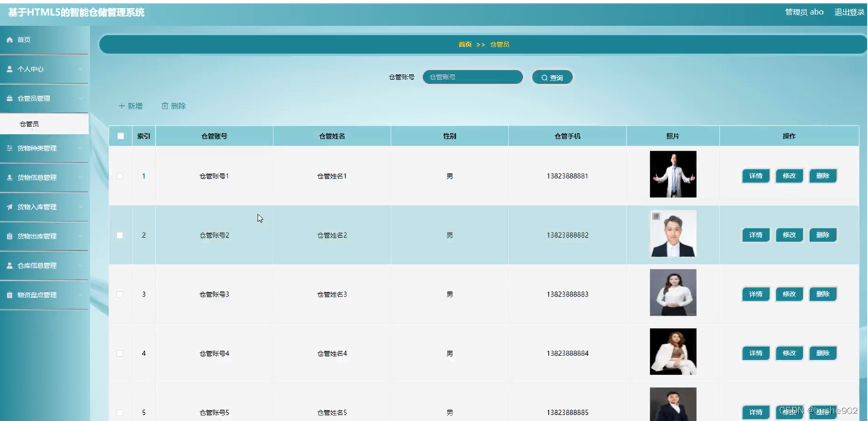Click the 仓管手机 column header

(567, 136)
